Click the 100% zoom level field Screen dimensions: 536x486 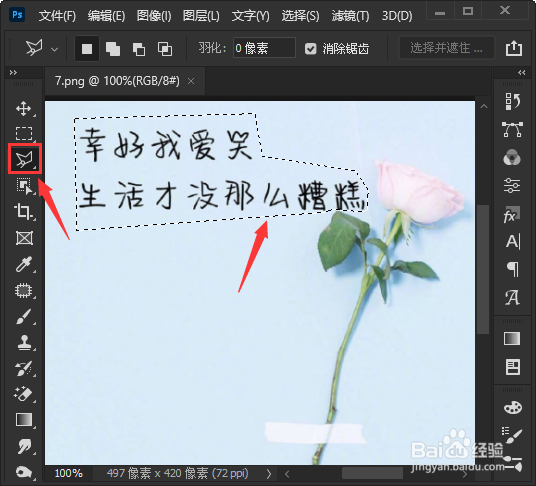[x=68, y=473]
